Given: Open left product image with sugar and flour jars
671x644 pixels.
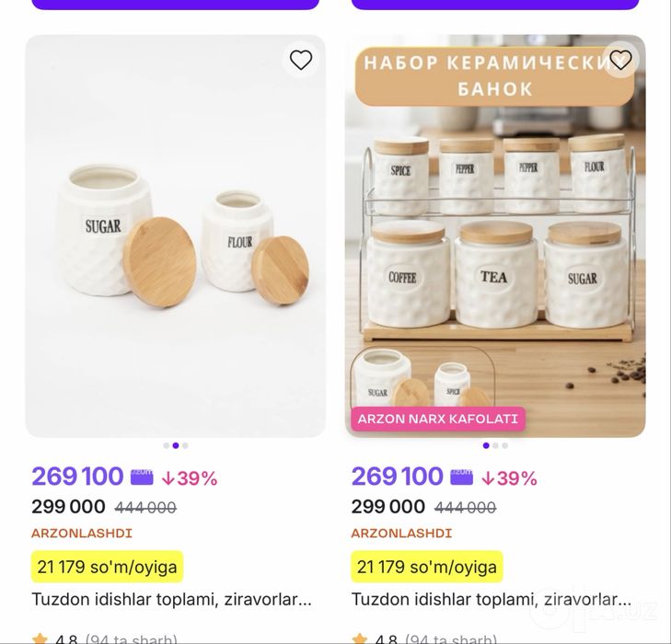Looking at the screenshot, I should (x=176, y=236).
